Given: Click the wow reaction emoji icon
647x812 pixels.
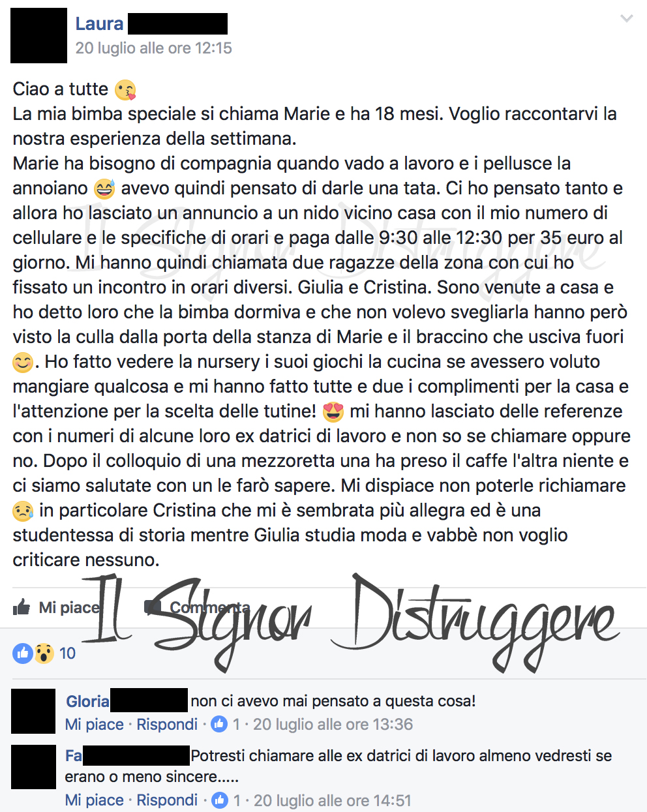Looking at the screenshot, I should click(43, 653).
